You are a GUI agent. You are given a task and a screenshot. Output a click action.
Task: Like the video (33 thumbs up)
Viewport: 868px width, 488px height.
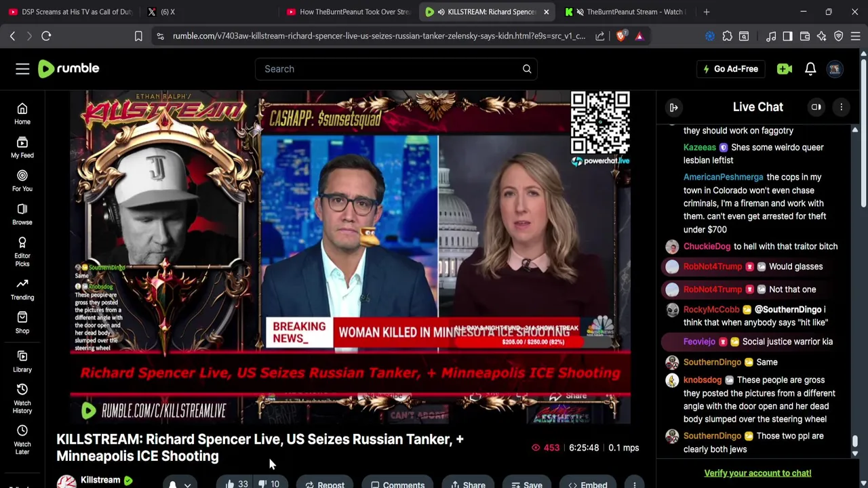pyautogui.click(x=236, y=484)
